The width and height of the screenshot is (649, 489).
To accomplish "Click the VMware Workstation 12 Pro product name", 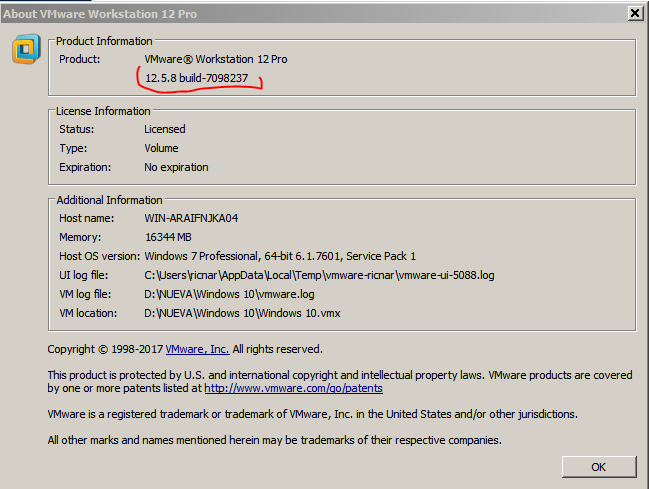I will (x=215, y=59).
